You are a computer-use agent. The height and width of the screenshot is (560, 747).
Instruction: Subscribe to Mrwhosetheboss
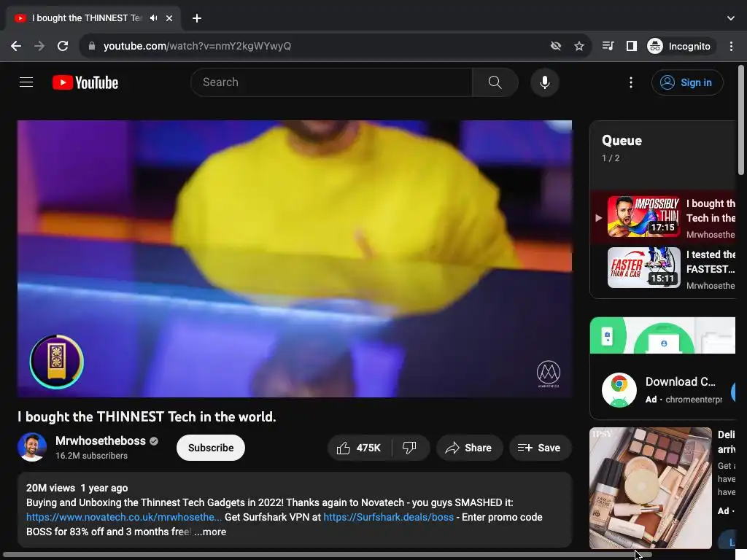click(x=211, y=448)
